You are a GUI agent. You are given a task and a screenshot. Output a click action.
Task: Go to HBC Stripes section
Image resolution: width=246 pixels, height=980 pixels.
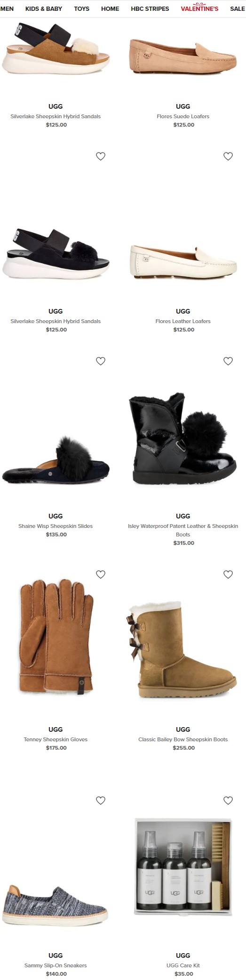click(x=150, y=8)
